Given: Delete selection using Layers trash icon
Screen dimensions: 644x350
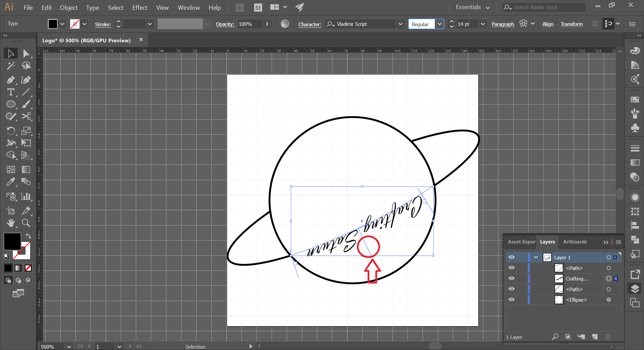Looking at the screenshot, I should (607, 337).
